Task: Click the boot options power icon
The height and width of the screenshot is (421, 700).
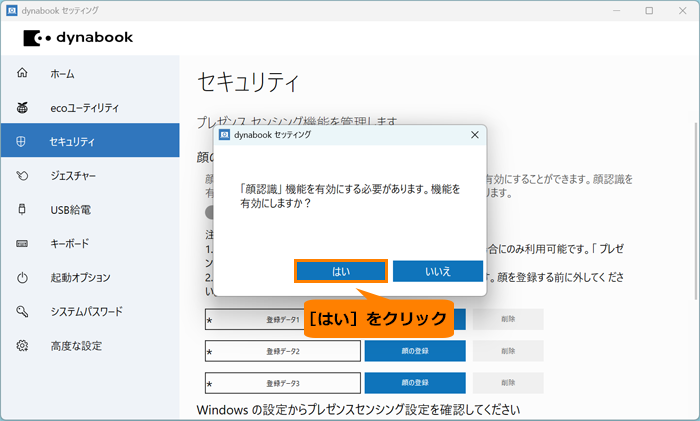Action: 22,278
